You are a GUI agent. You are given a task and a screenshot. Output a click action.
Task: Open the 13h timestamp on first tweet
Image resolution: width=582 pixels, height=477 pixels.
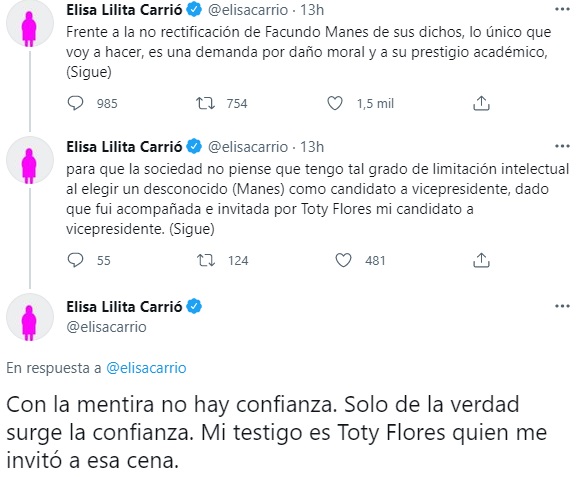[312, 10]
